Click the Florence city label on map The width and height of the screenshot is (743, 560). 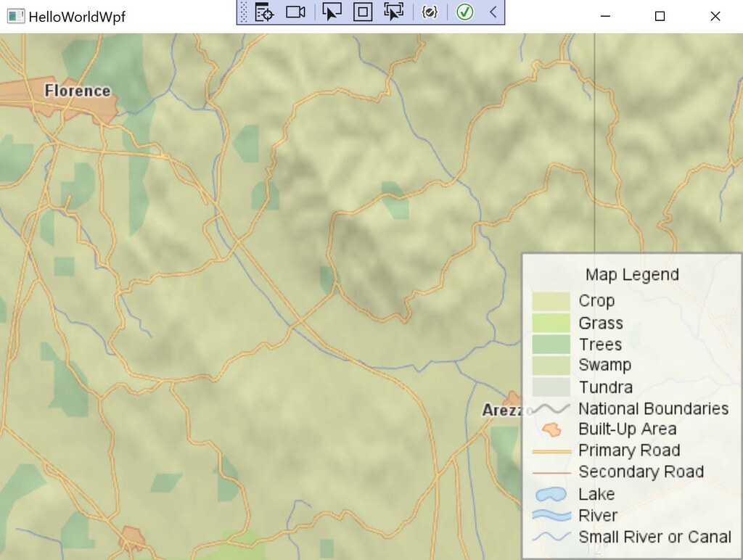click(78, 91)
